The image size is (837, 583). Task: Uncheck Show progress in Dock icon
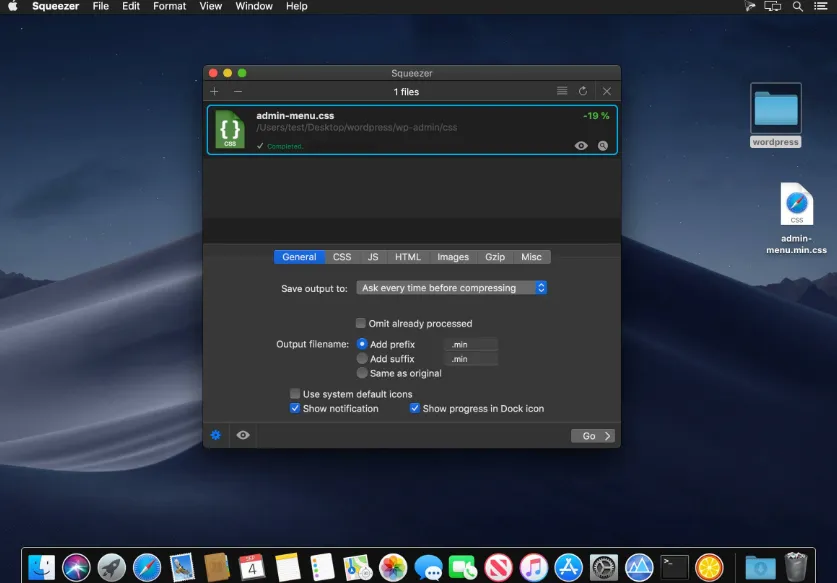(x=415, y=408)
